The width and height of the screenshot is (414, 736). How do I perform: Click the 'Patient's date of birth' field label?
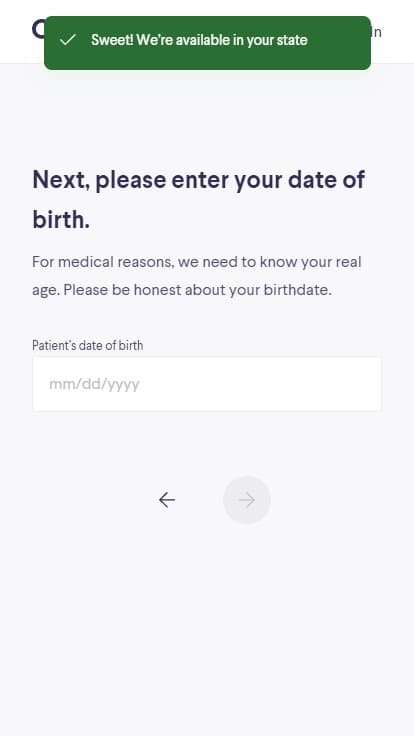point(88,345)
